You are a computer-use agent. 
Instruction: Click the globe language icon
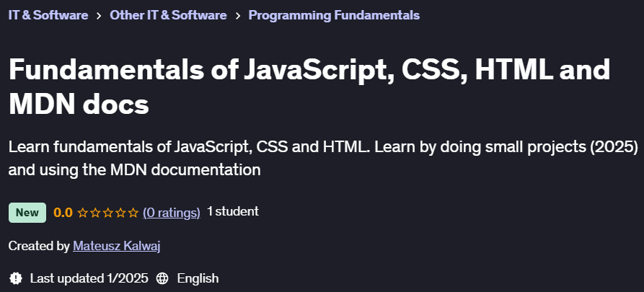pos(162,278)
